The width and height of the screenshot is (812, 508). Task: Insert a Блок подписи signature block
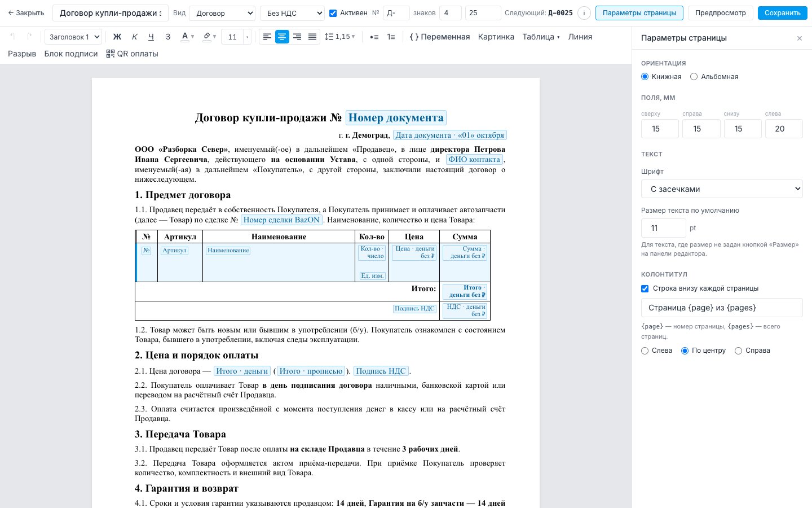point(71,54)
